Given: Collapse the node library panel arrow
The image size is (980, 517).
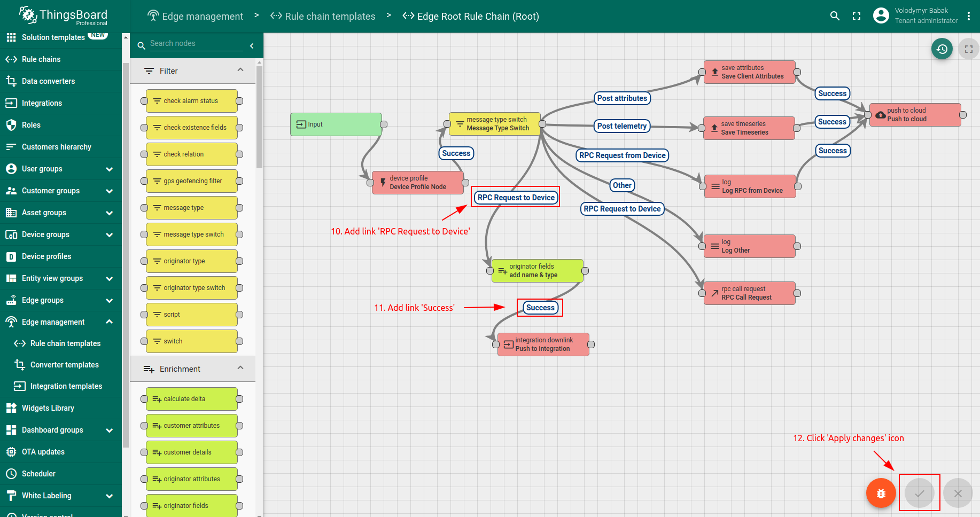Looking at the screenshot, I should pos(252,46).
